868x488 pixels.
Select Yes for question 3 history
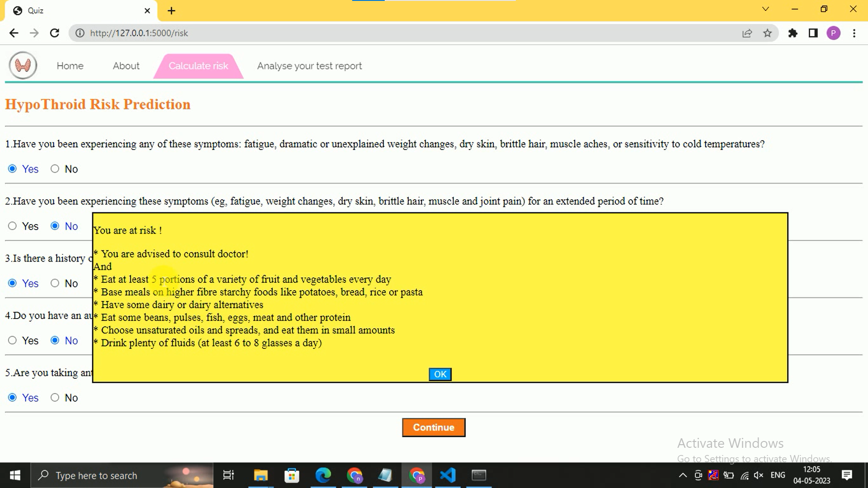coord(12,283)
